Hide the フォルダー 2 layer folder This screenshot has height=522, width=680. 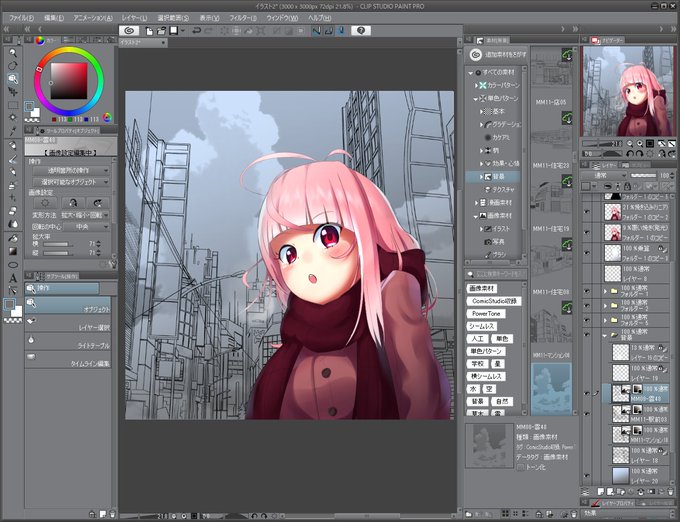click(587, 306)
